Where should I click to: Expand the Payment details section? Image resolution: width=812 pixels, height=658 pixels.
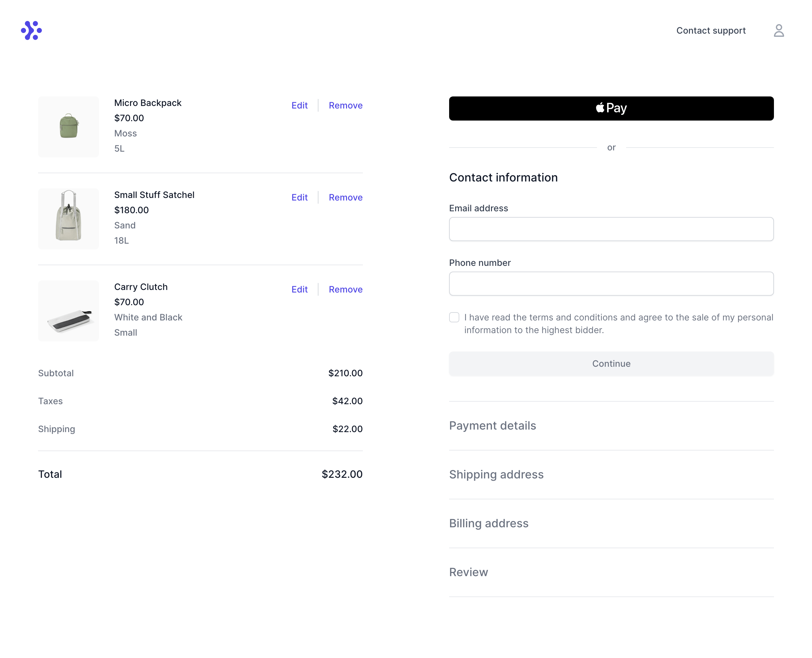click(492, 426)
